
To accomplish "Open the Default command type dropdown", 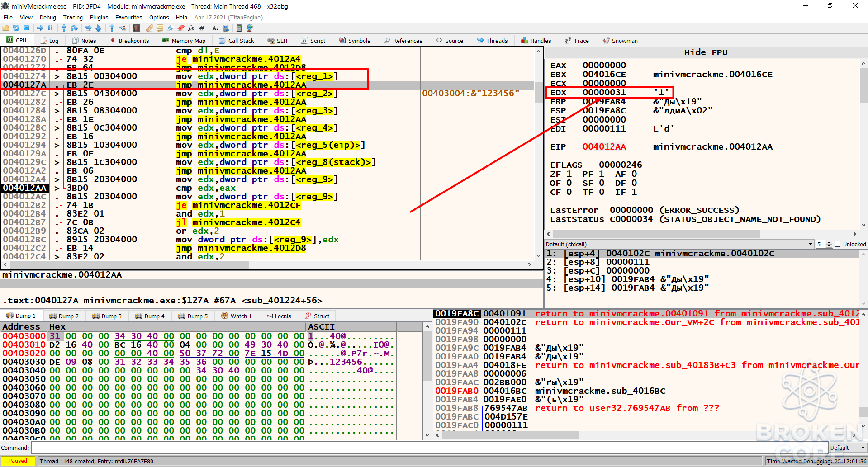I will click(848, 448).
